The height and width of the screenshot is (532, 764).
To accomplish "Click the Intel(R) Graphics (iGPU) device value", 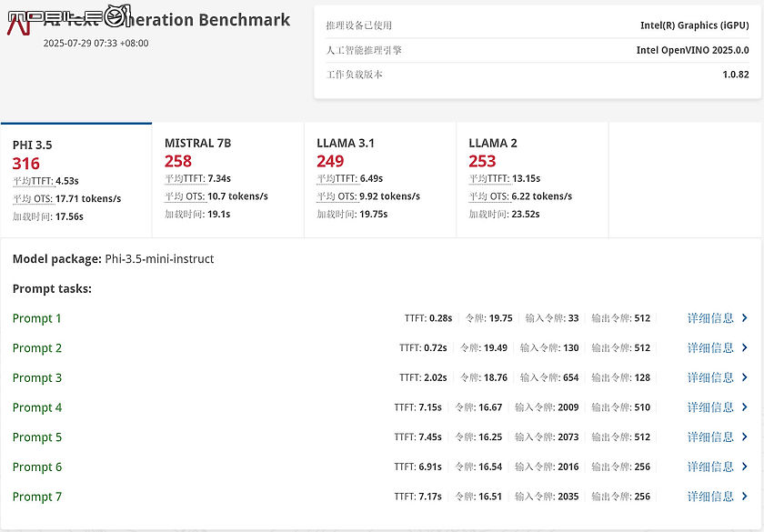I will [x=694, y=25].
